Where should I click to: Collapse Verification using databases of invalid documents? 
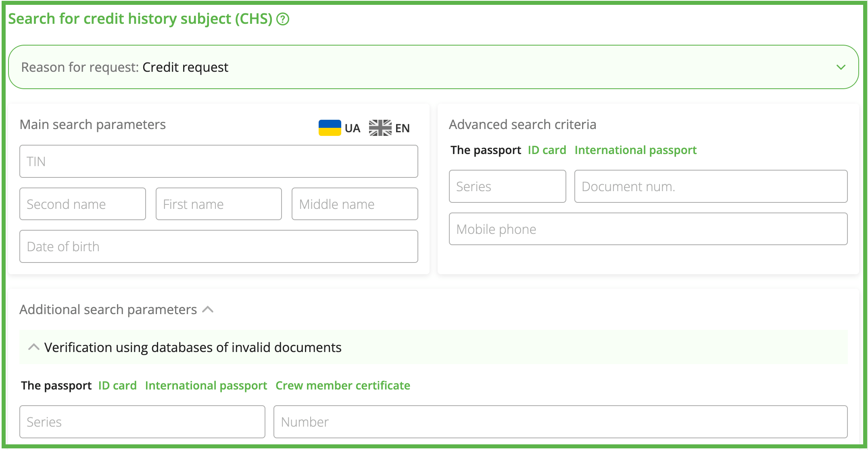coord(34,347)
